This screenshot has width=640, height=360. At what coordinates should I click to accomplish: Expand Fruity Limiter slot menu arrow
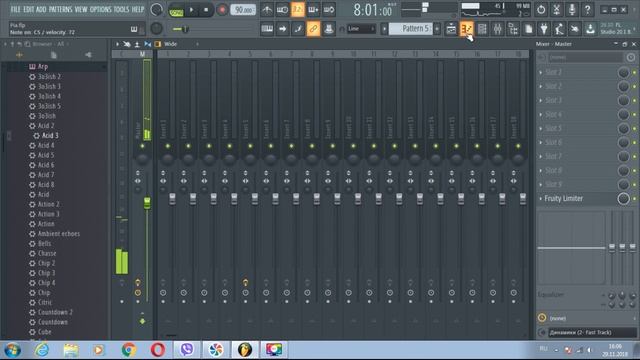[x=541, y=199]
